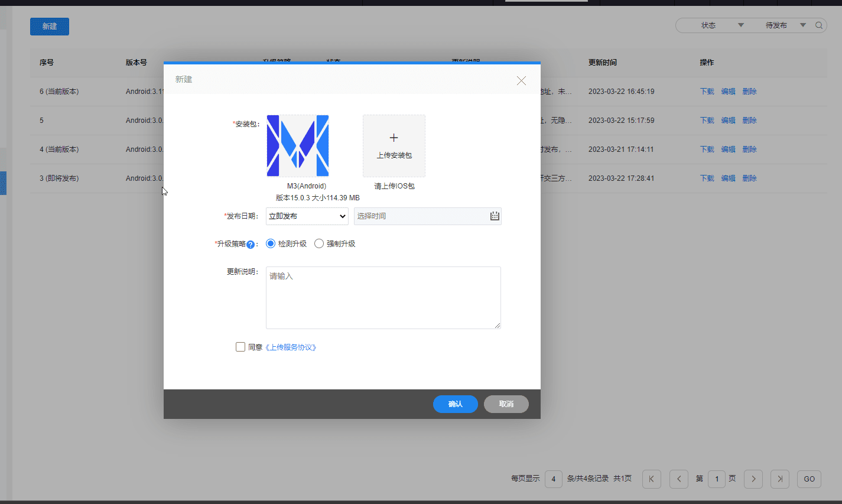The height and width of the screenshot is (504, 842).
Task: Click the 升级策略 help question mark icon
Action: click(x=251, y=245)
